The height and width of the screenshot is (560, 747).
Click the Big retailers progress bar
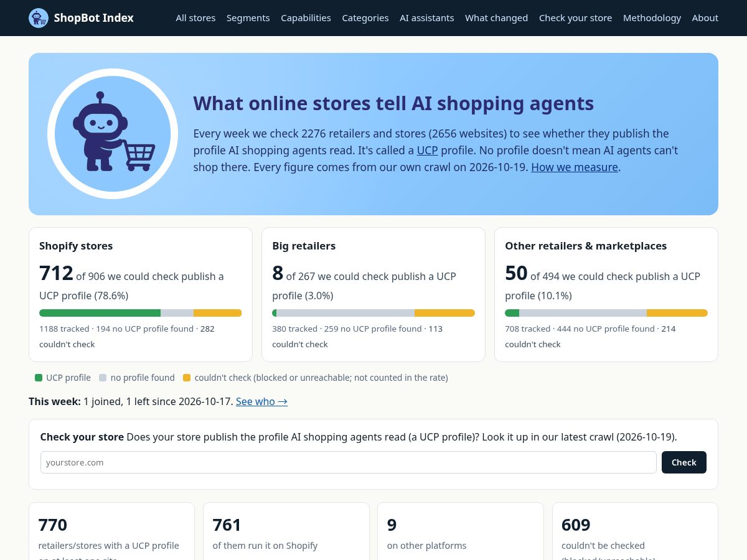tap(374, 313)
